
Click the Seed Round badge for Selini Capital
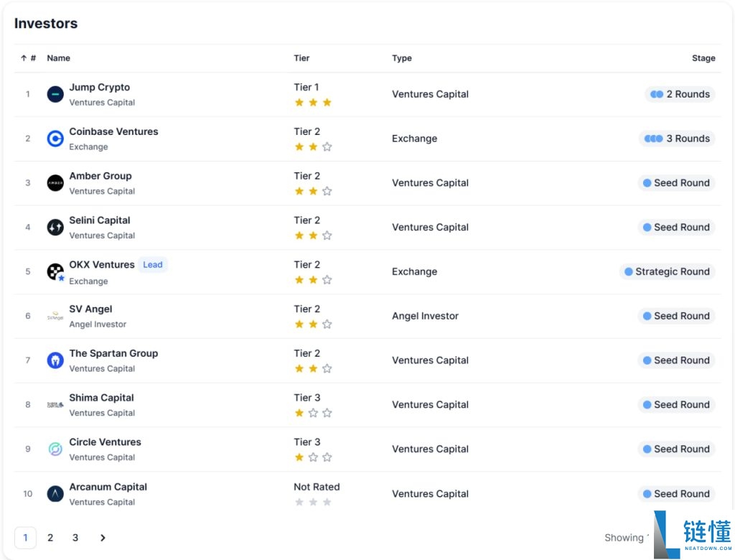click(x=676, y=227)
